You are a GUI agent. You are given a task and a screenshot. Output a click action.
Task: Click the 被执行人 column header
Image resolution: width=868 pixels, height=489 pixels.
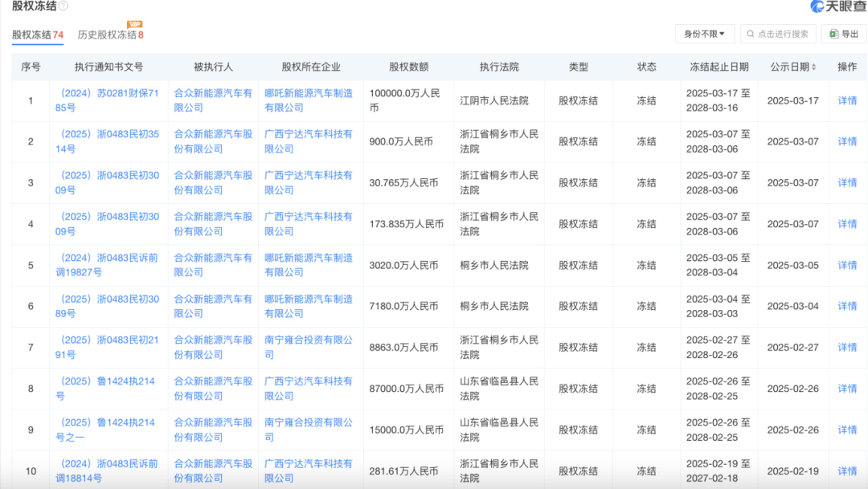pos(213,67)
